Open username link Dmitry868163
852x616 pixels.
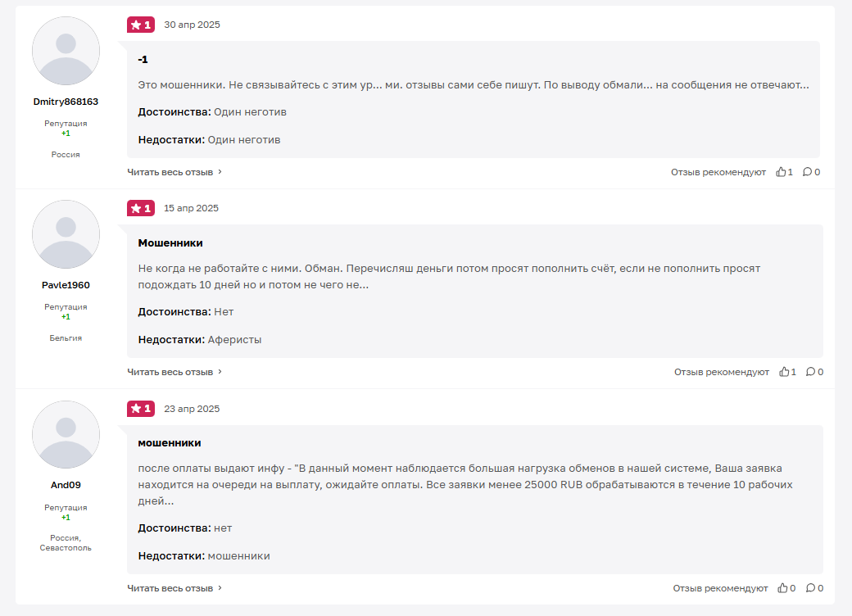(x=66, y=102)
